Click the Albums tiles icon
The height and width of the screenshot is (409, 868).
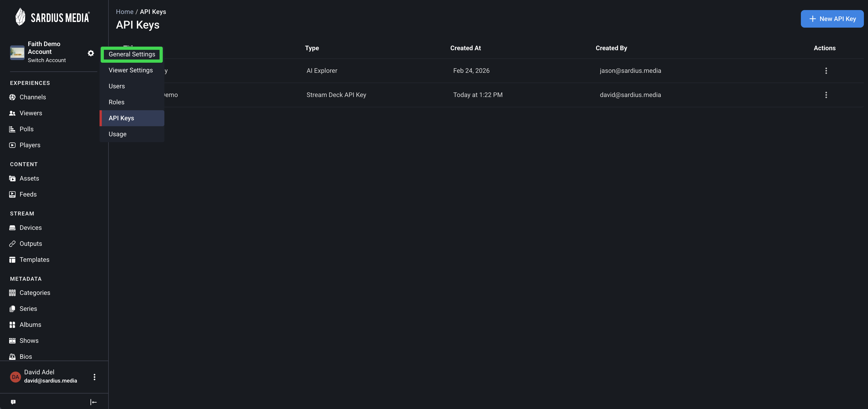[13, 325]
